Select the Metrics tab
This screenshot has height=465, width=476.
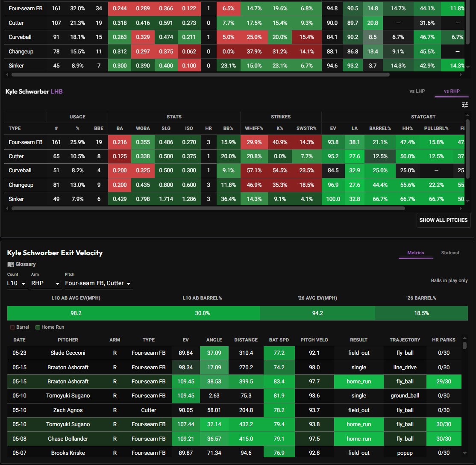(416, 253)
